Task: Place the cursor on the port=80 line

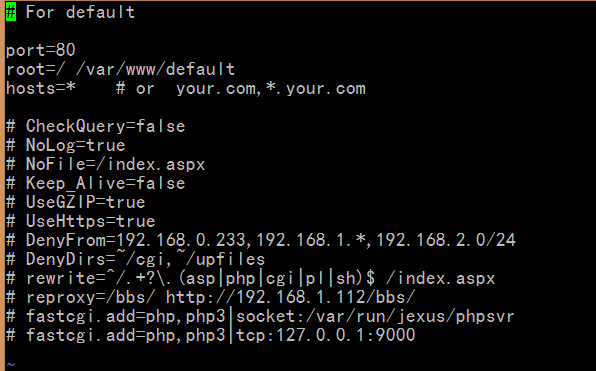Action: 41,50
